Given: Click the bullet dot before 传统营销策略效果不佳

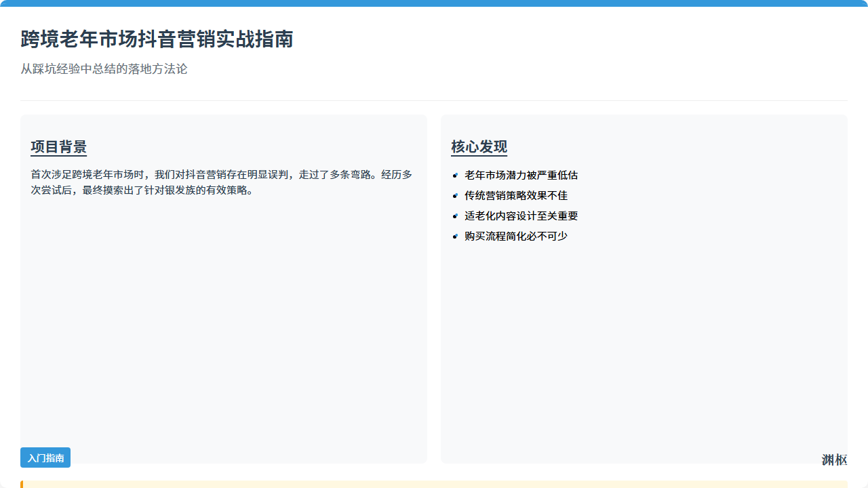Looking at the screenshot, I should pyautogui.click(x=455, y=196).
